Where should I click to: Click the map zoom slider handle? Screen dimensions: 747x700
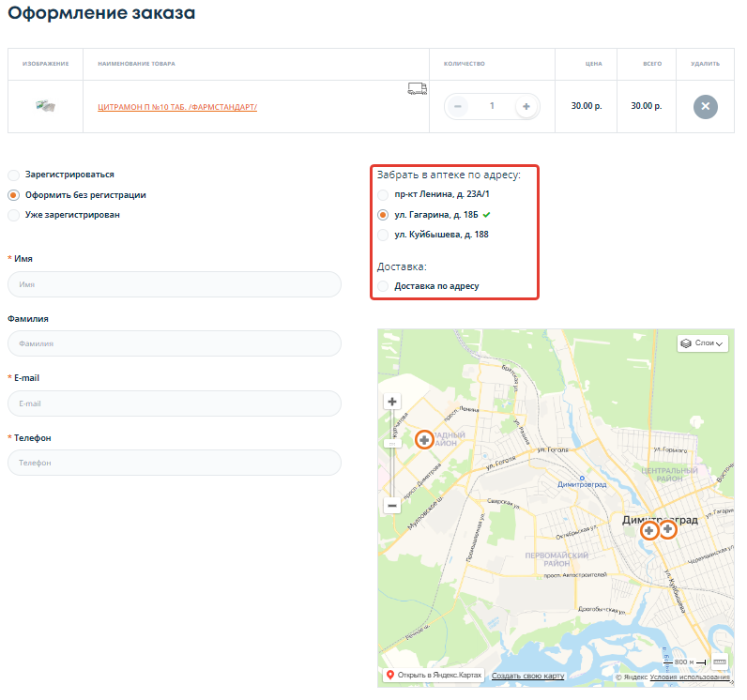point(392,443)
